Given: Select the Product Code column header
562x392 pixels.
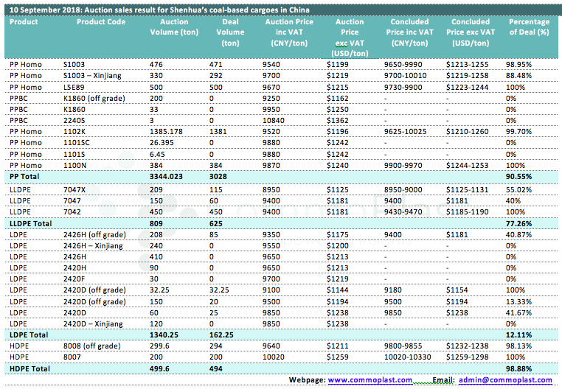Looking at the screenshot, I should pos(101,22).
